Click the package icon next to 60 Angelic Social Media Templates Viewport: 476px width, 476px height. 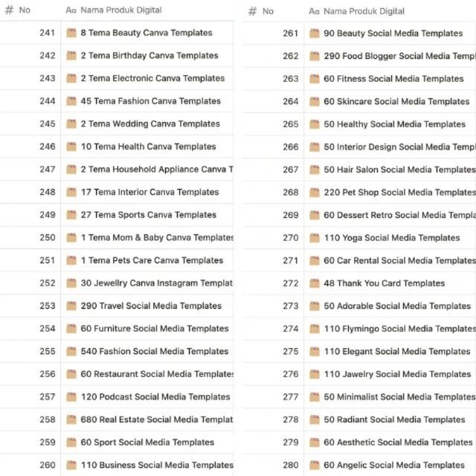tap(315, 466)
